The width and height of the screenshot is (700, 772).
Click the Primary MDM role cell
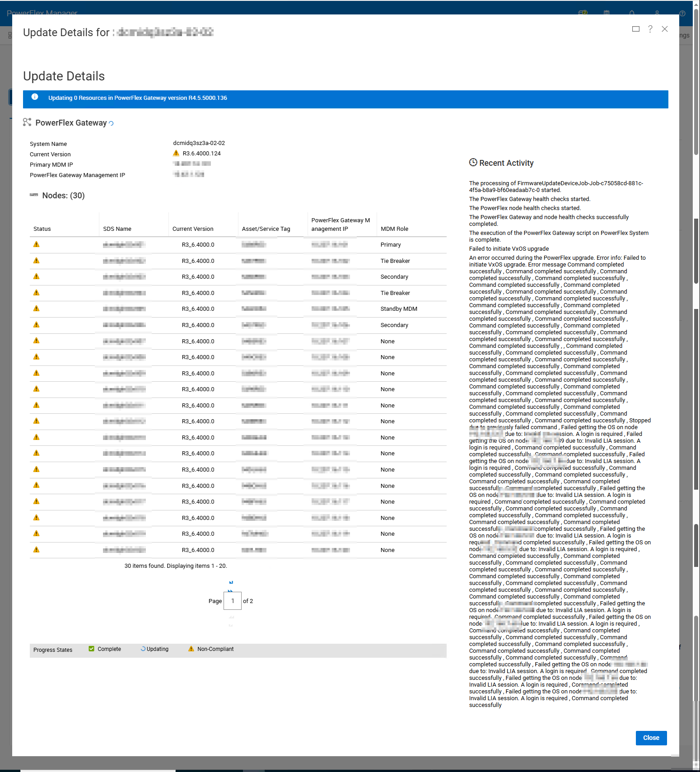[391, 245]
